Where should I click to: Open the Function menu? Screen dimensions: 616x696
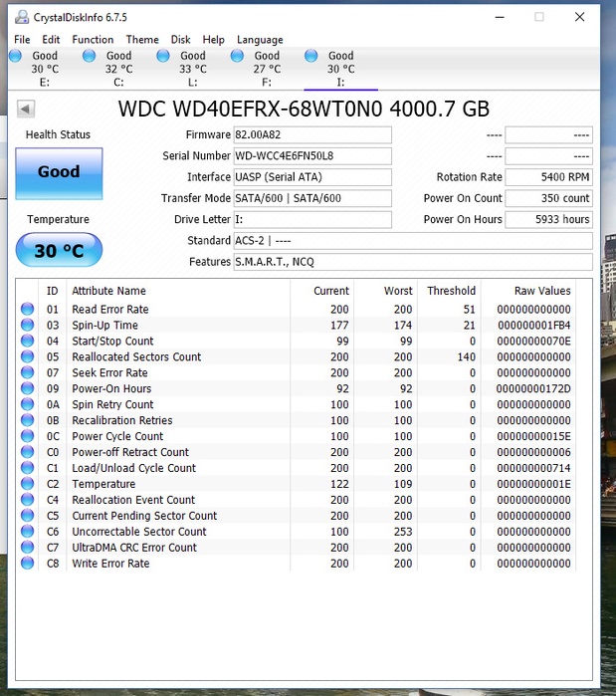(x=93, y=40)
